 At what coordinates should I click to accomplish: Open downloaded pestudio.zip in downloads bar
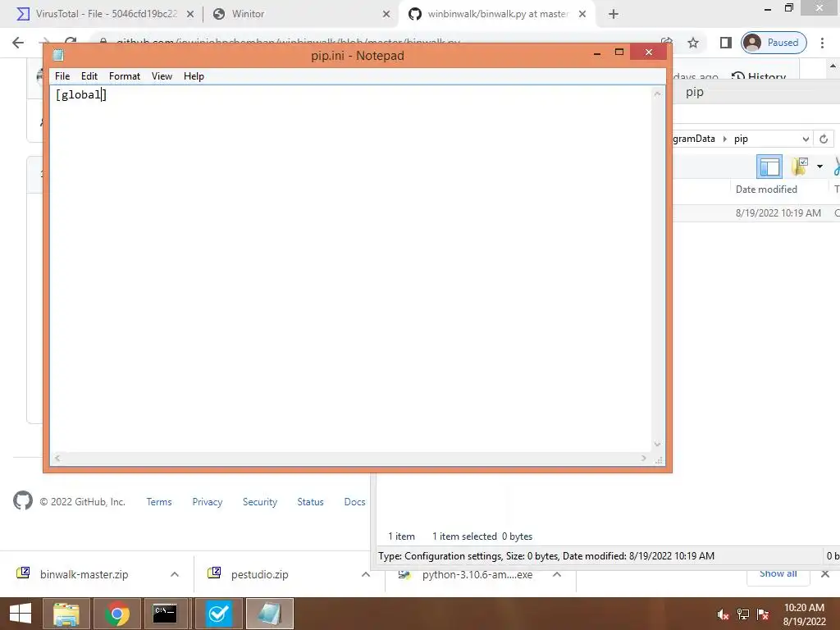coord(260,574)
